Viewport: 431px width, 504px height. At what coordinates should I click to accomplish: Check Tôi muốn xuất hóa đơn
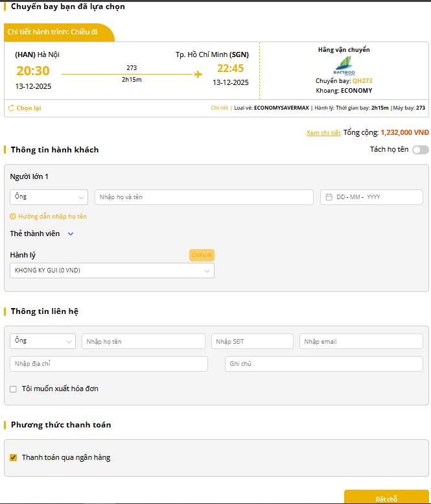[14, 389]
